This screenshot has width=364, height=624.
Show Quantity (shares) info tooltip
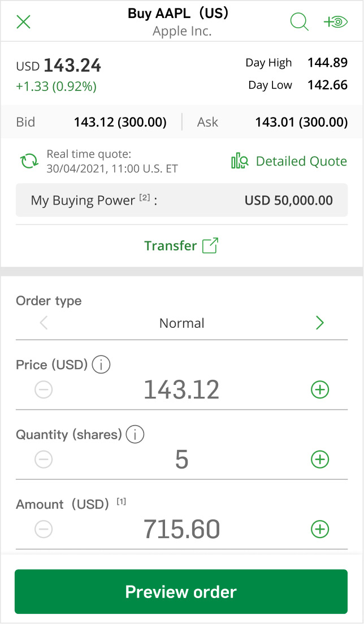pos(135,435)
